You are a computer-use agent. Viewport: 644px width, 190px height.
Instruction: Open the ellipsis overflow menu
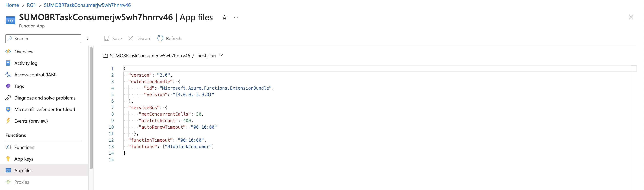click(x=236, y=17)
